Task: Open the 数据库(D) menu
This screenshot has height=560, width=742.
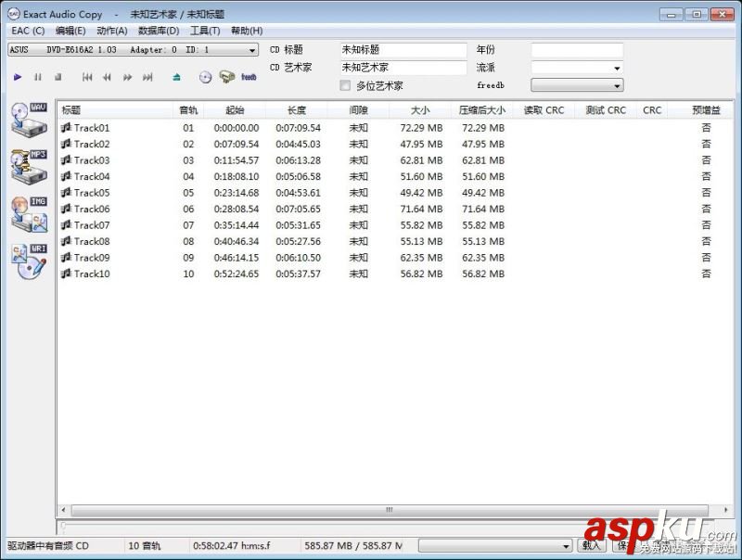Action: click(156, 30)
